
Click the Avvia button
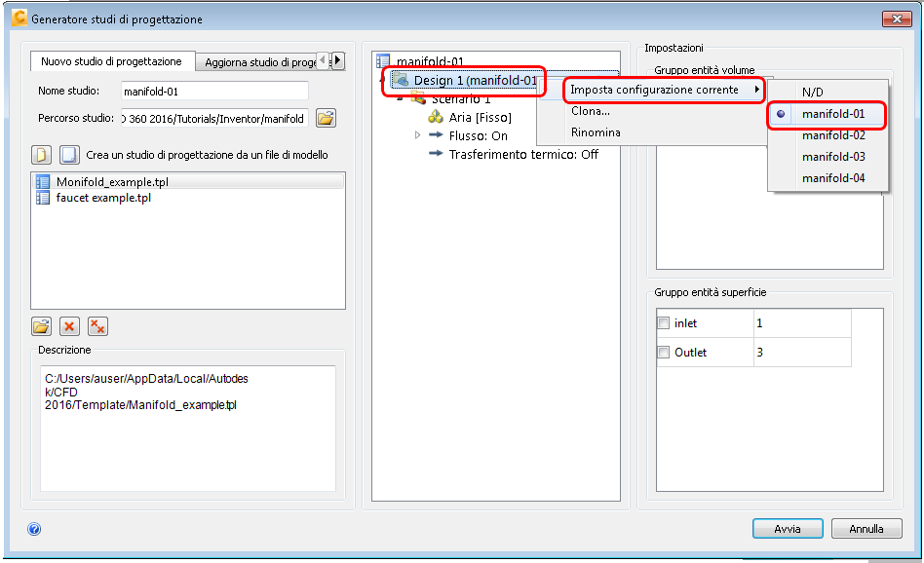point(788,529)
